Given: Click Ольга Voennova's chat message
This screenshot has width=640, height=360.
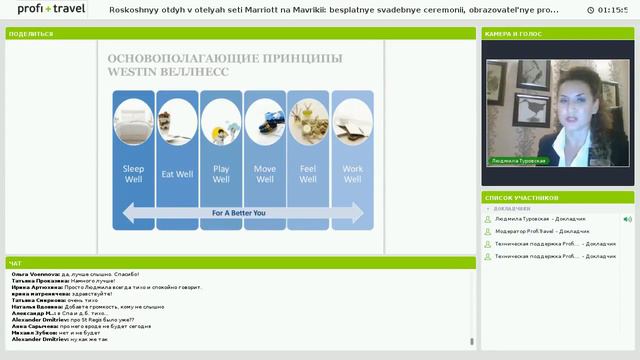Looking at the screenshot, I should coord(76,274).
